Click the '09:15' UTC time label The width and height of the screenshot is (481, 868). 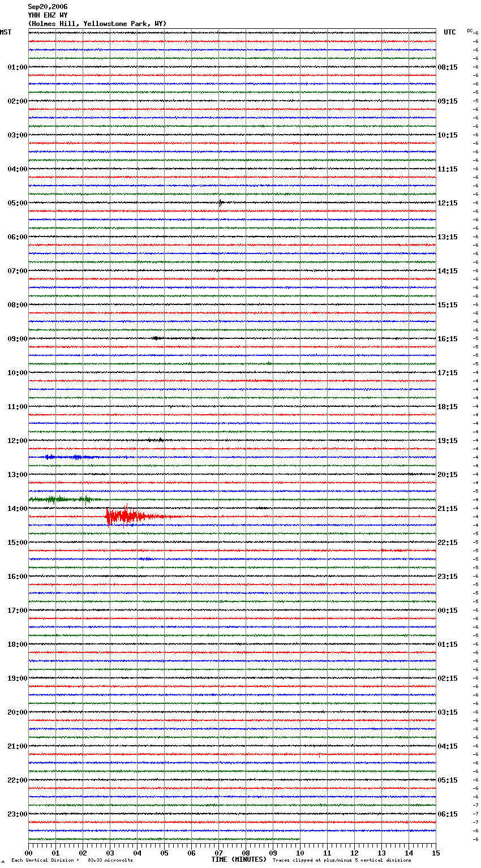pos(448,101)
